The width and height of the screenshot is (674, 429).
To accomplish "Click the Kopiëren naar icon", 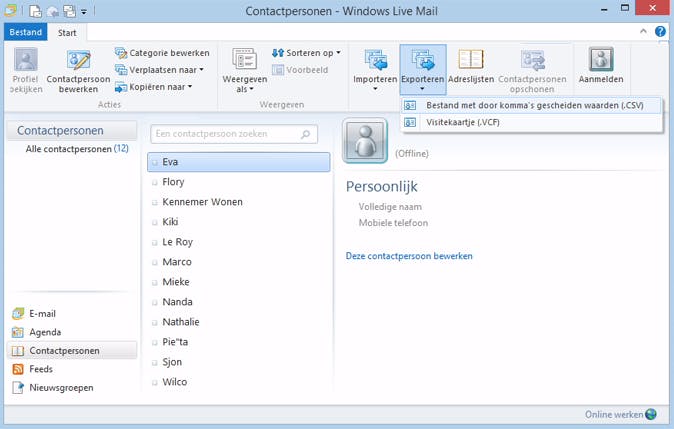I will pyautogui.click(x=121, y=87).
